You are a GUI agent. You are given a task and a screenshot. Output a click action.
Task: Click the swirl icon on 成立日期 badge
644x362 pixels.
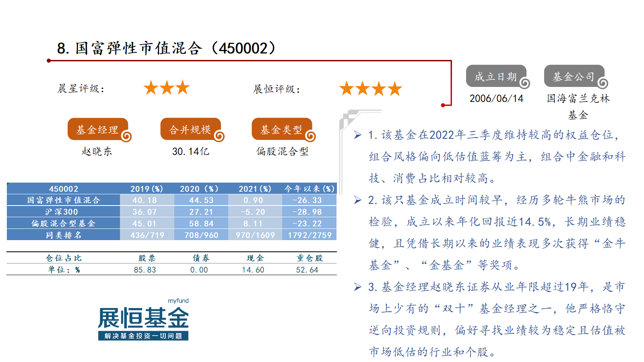pos(524,83)
